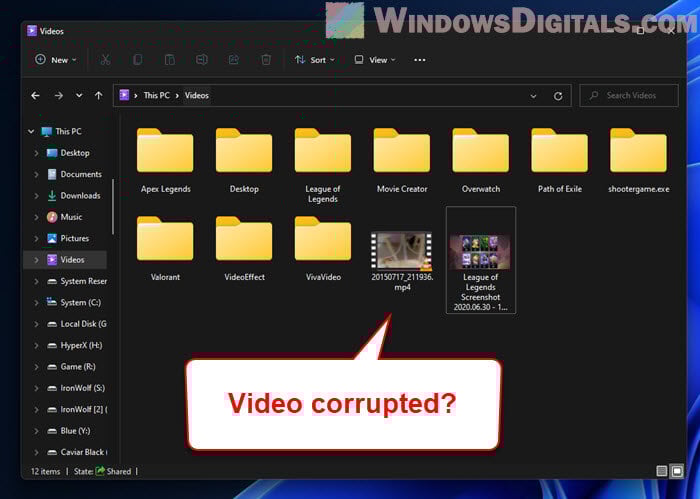Switch to large thumbnails view icon
The height and width of the screenshot is (499, 700).
pyautogui.click(x=677, y=471)
